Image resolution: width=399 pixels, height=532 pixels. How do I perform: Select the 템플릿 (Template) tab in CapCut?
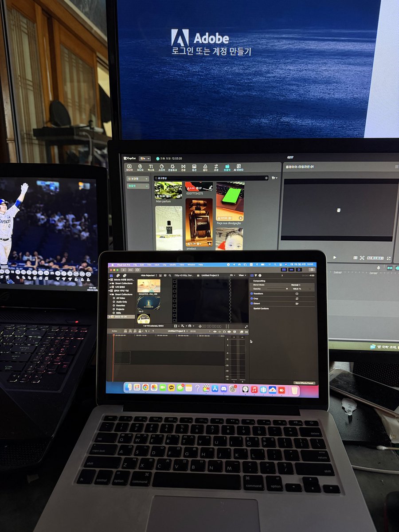point(227,168)
